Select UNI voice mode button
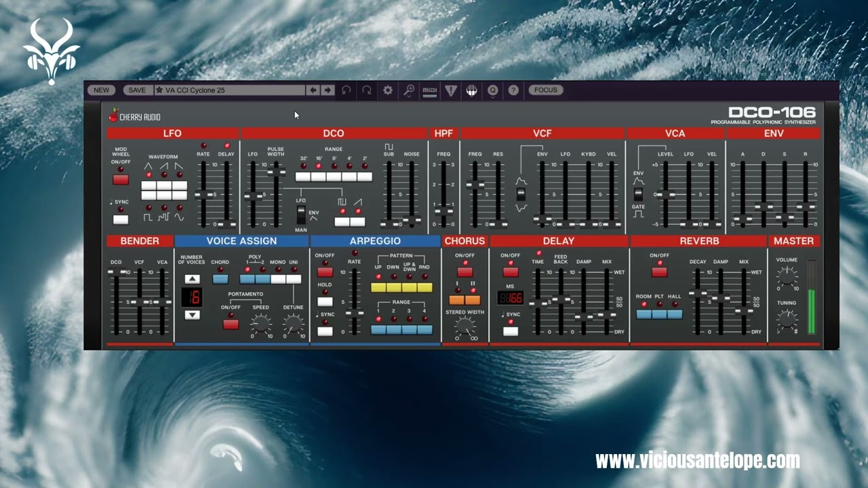Screen dimensions: 868x488 pos(294,279)
